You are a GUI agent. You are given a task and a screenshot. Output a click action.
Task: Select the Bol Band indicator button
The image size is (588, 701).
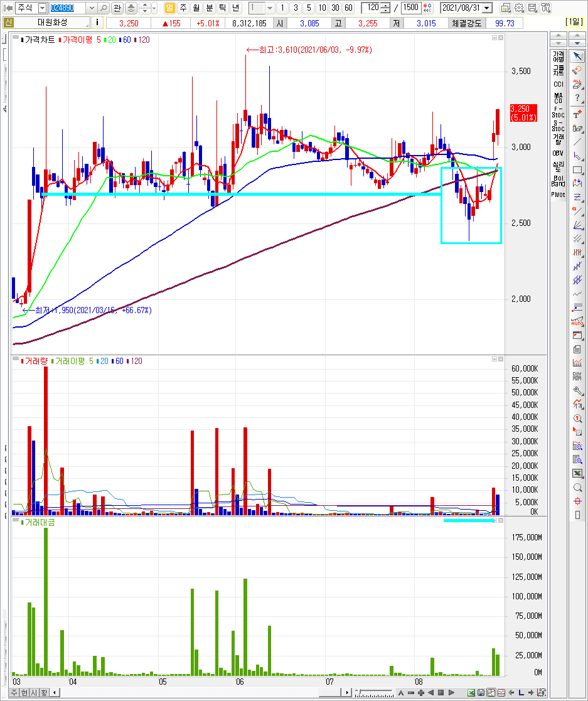click(558, 181)
